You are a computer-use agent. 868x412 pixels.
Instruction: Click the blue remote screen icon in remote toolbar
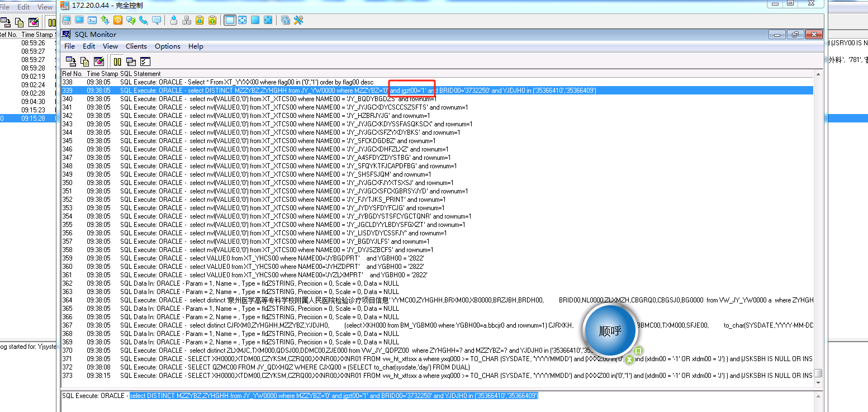79,20
